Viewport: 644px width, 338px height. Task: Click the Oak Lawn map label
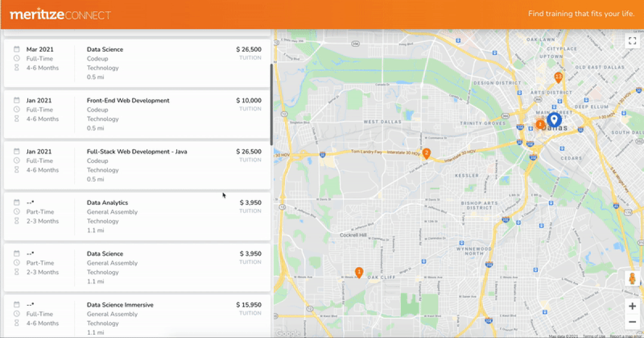point(540,40)
